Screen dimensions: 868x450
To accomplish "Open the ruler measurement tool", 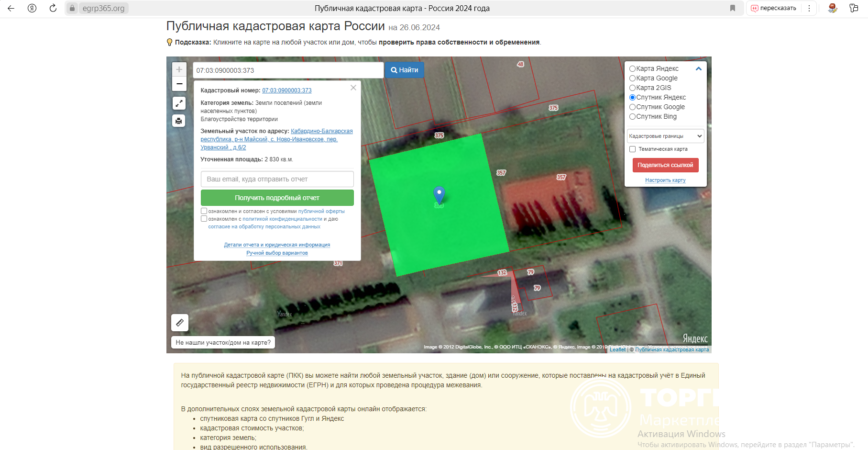I will point(180,323).
